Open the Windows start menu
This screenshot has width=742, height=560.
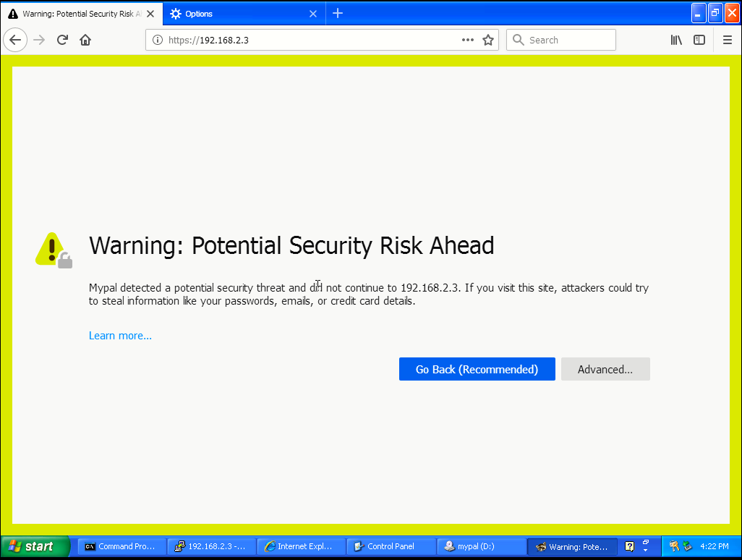click(35, 547)
